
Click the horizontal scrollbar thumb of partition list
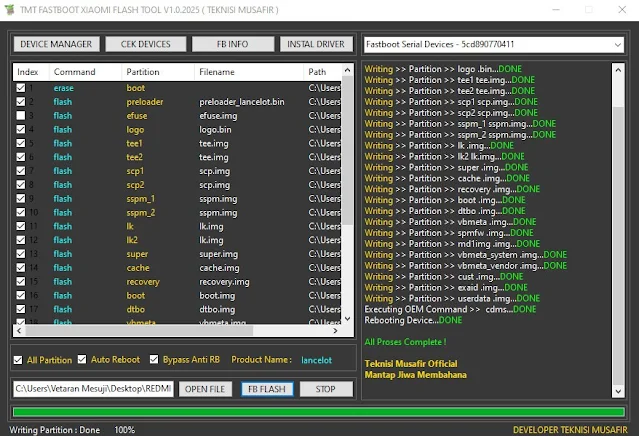139,330
